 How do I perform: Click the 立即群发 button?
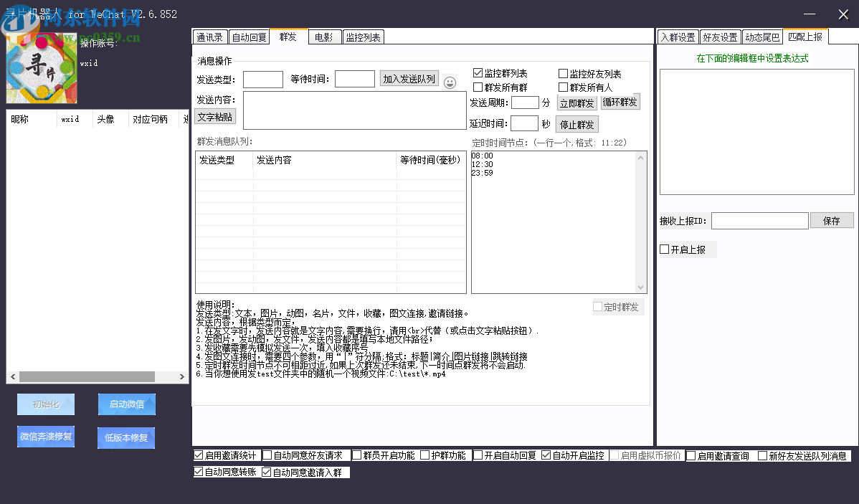[x=576, y=101]
